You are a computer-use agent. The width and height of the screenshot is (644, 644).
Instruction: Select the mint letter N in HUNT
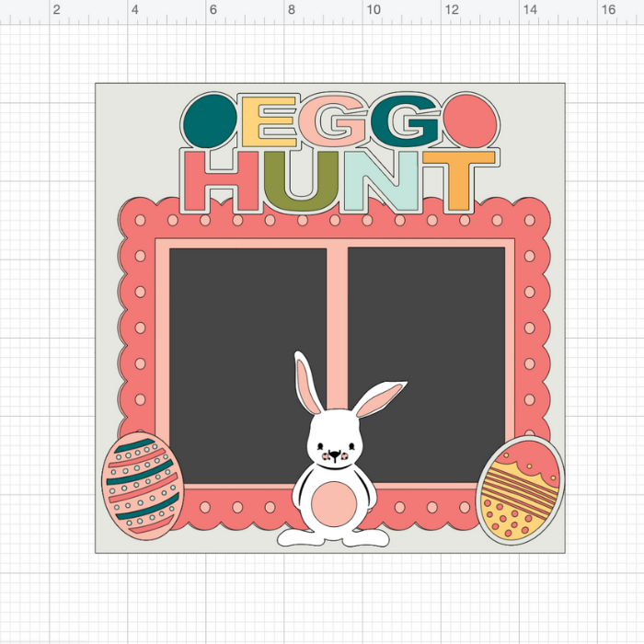(382, 181)
